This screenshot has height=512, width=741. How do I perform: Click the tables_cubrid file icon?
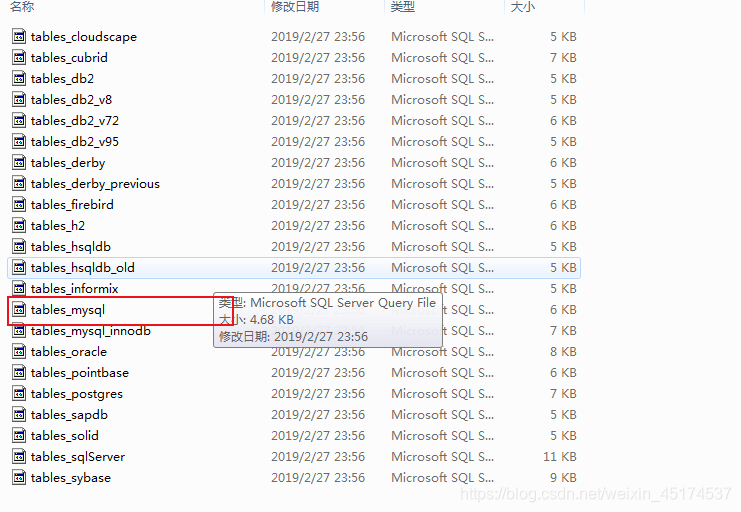click(x=19, y=57)
